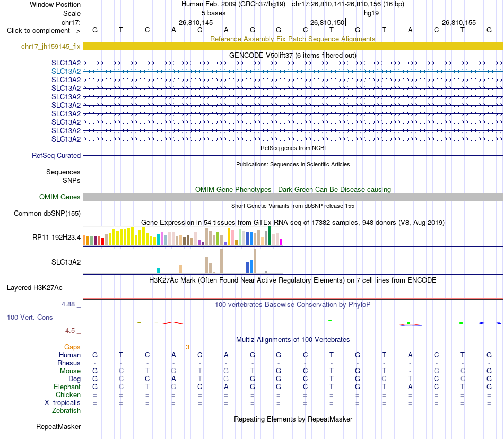This screenshot has height=439, width=504.
Task: Click the cyan bar in SLC13A2 expression chart
Action: (x=158, y=271)
